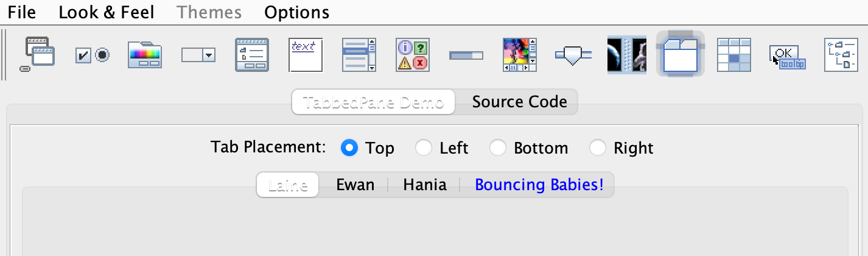Open the List demo icon
The width and height of the screenshot is (868, 256).
[x=359, y=55]
